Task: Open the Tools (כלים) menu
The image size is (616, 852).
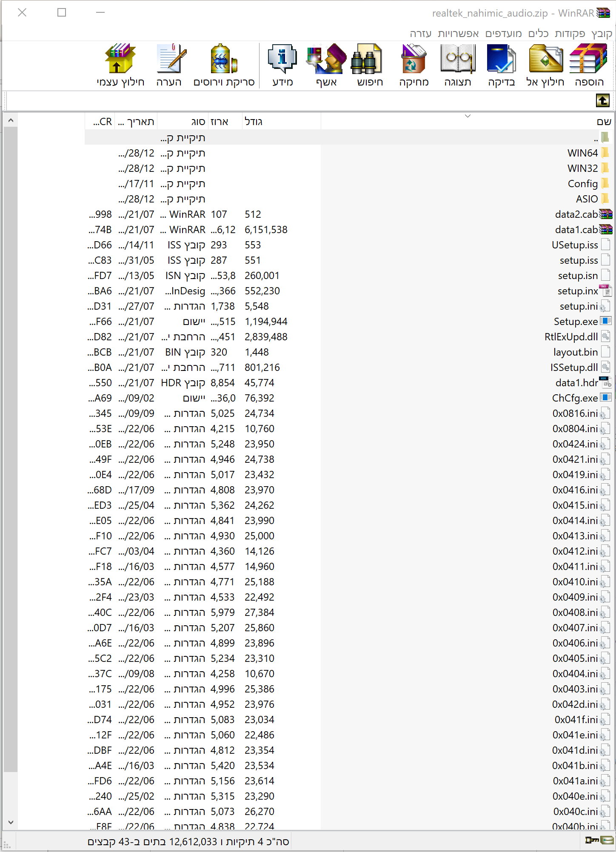Action: 539,34
